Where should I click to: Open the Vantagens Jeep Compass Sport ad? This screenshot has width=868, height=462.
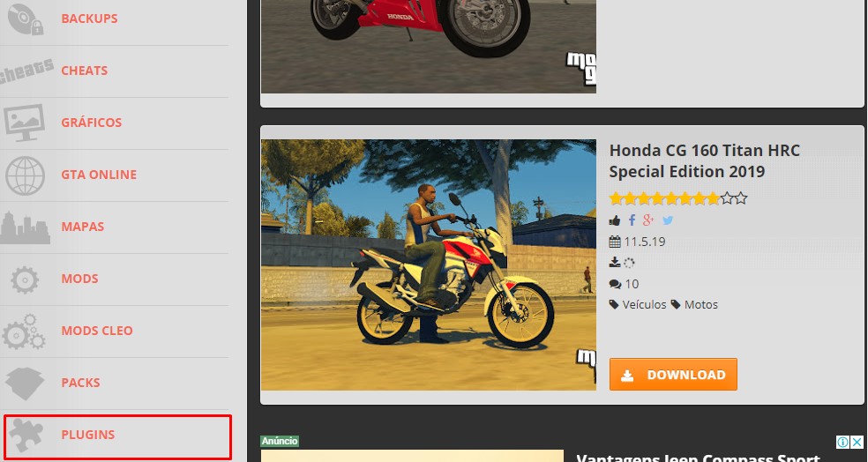[698, 458]
